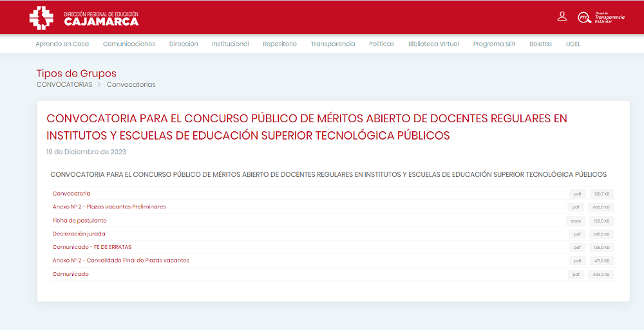Expand the Repositorio menu
This screenshot has height=330, width=644.
279,44
